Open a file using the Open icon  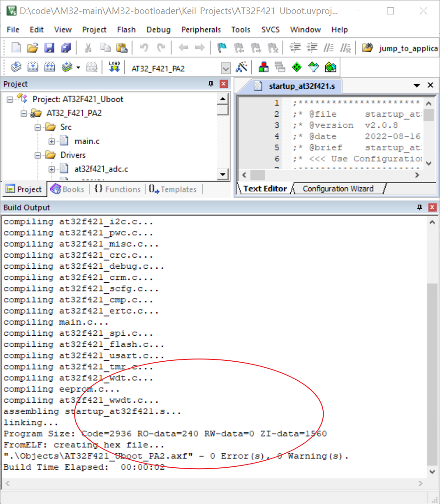pyautogui.click(x=33, y=48)
